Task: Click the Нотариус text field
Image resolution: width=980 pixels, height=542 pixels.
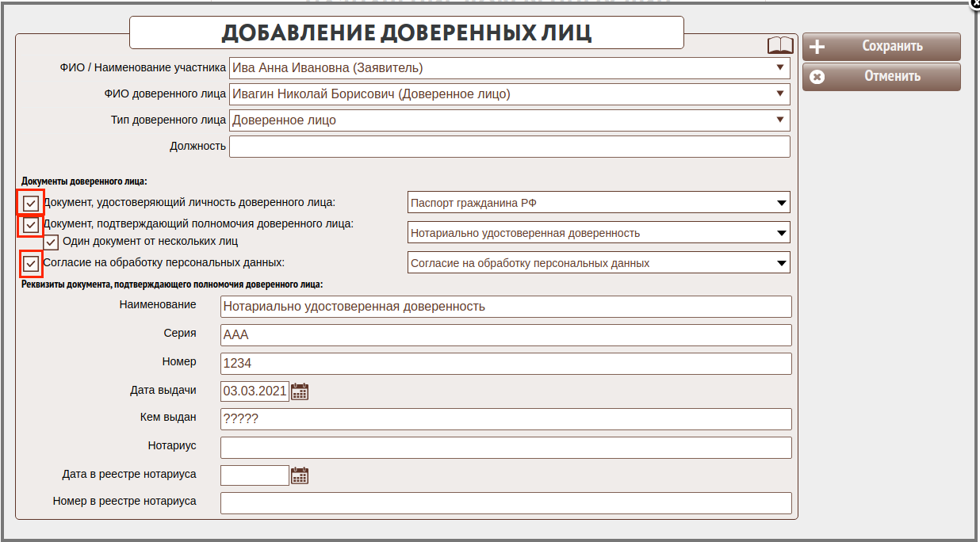Action: [506, 448]
